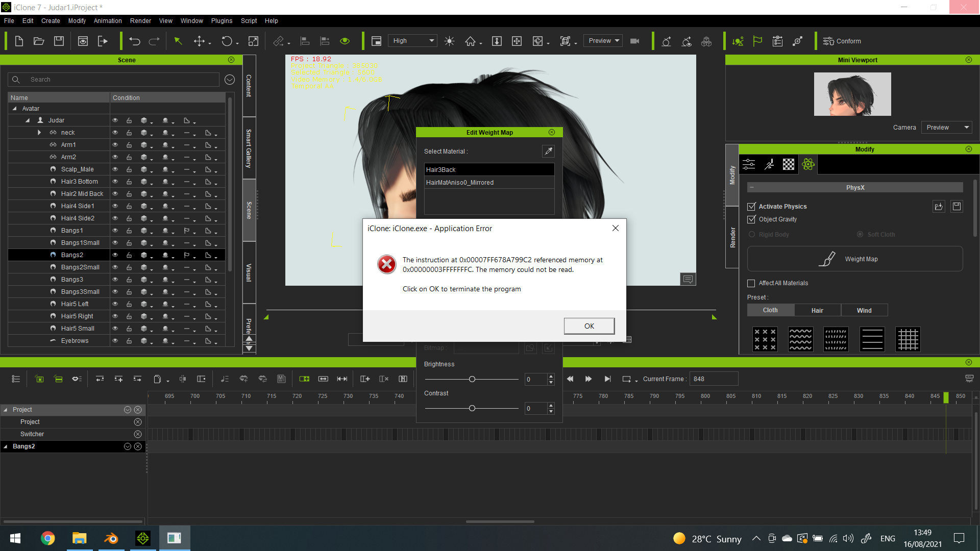Open the Render menu

click(x=140, y=21)
